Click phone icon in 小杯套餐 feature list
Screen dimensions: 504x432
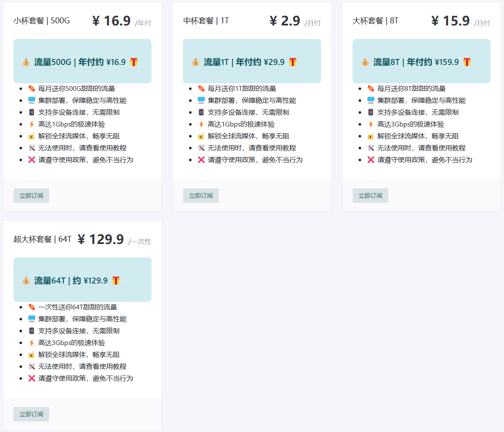click(x=31, y=112)
